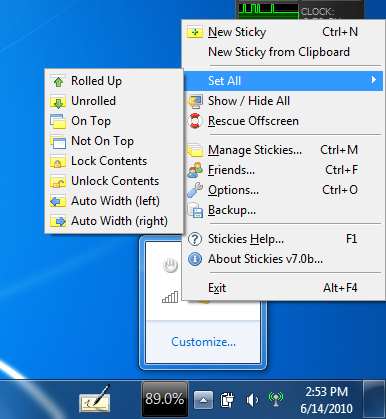Choose Unrolled in the submenu

pos(114,101)
